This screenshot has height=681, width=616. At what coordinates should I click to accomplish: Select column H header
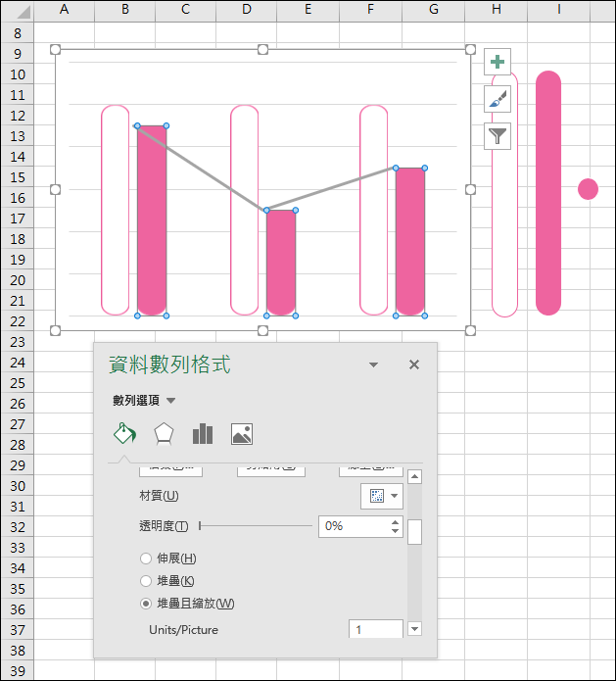pos(497,10)
